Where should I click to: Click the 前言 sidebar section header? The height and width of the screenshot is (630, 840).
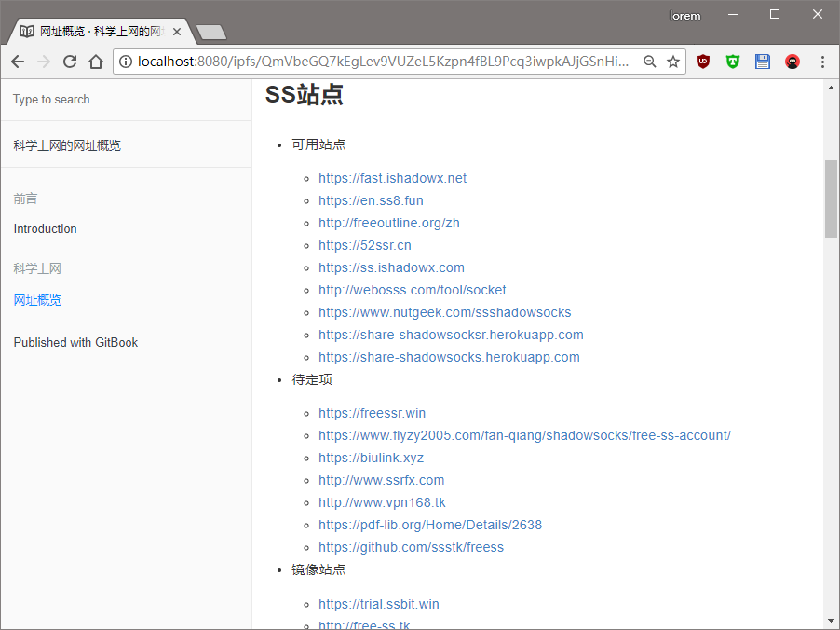(25, 199)
